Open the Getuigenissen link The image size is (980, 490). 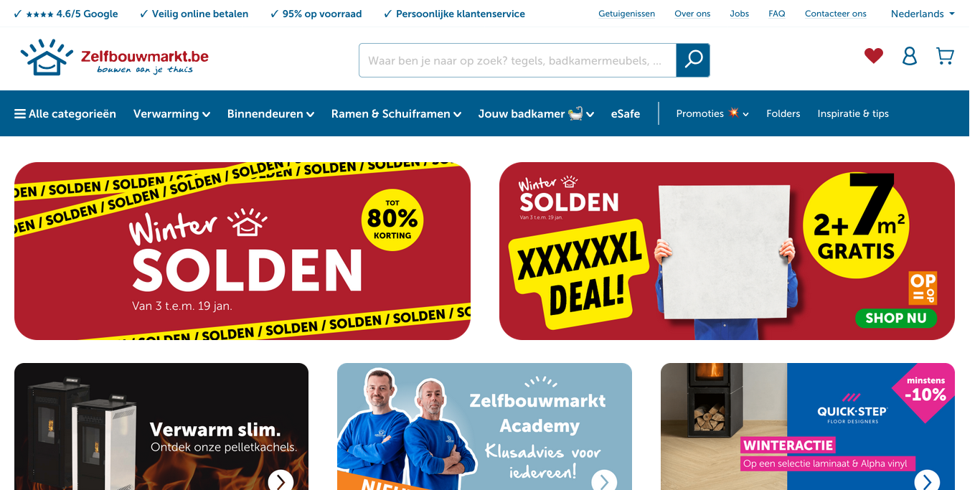pyautogui.click(x=626, y=14)
